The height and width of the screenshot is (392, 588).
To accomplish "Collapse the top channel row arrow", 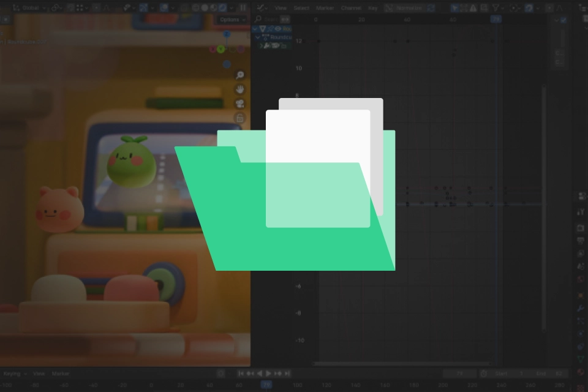I will (255, 29).
